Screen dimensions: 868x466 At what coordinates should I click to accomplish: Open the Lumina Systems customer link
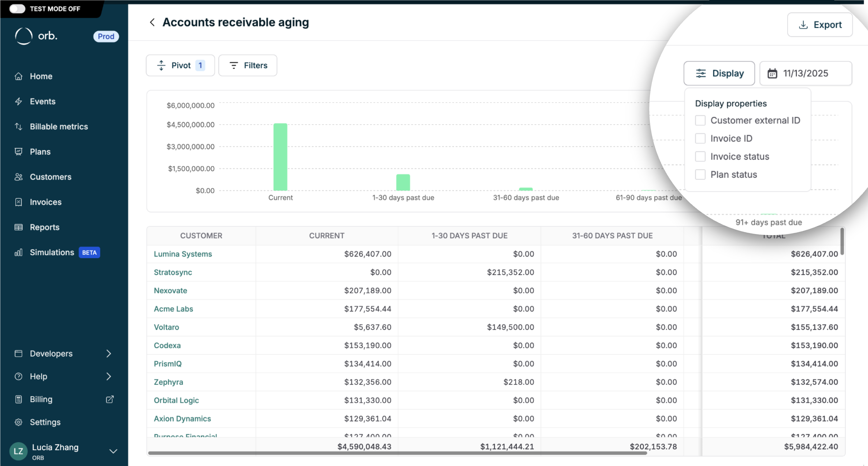[x=183, y=254]
